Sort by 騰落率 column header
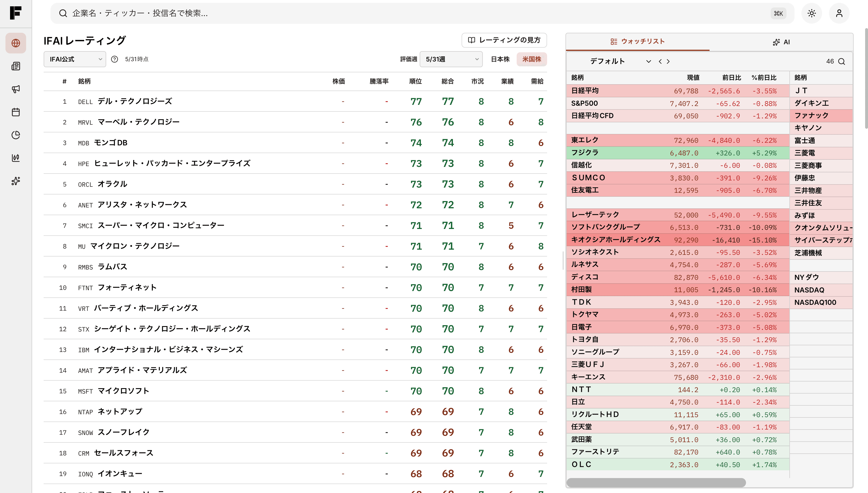Screen dimensions: 868x493 (x=379, y=81)
